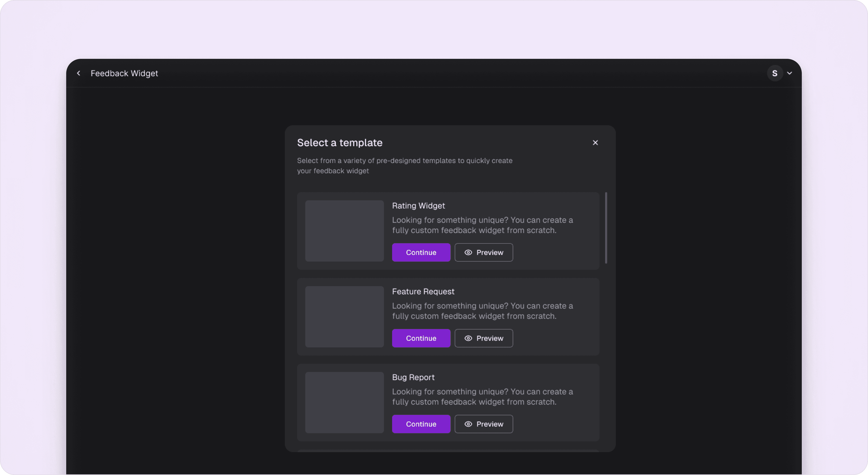Continue with the Bug Report template
The image size is (868, 475).
pyautogui.click(x=421, y=424)
